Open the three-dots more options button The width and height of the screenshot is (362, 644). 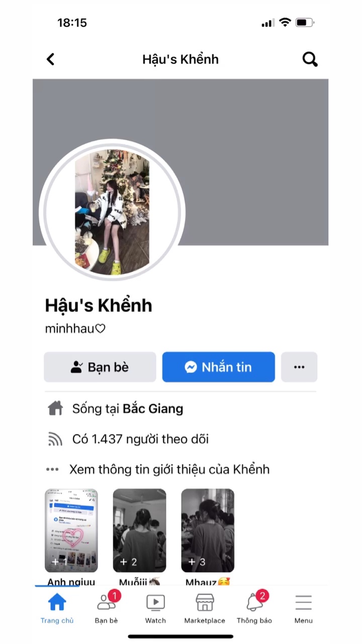pos(299,367)
